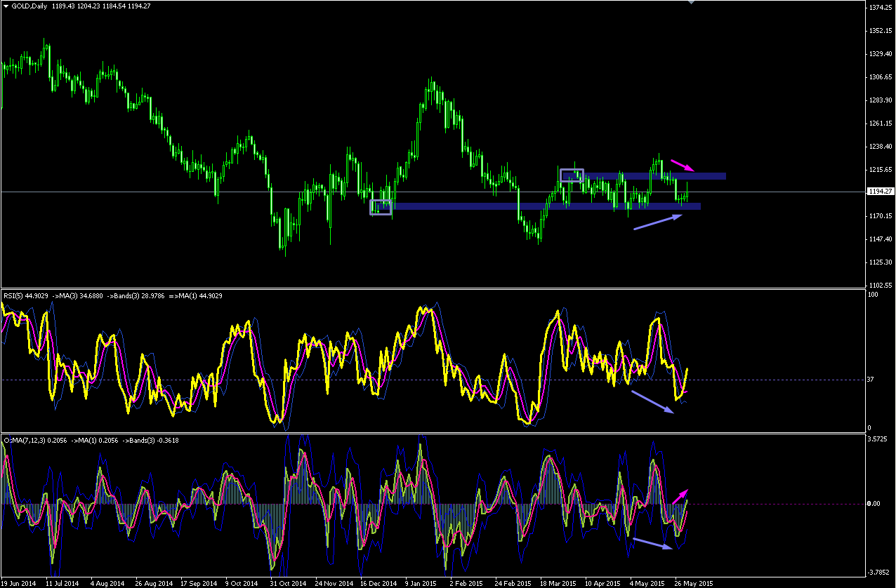Click the 24 Nov 2014 date label

coord(333,582)
